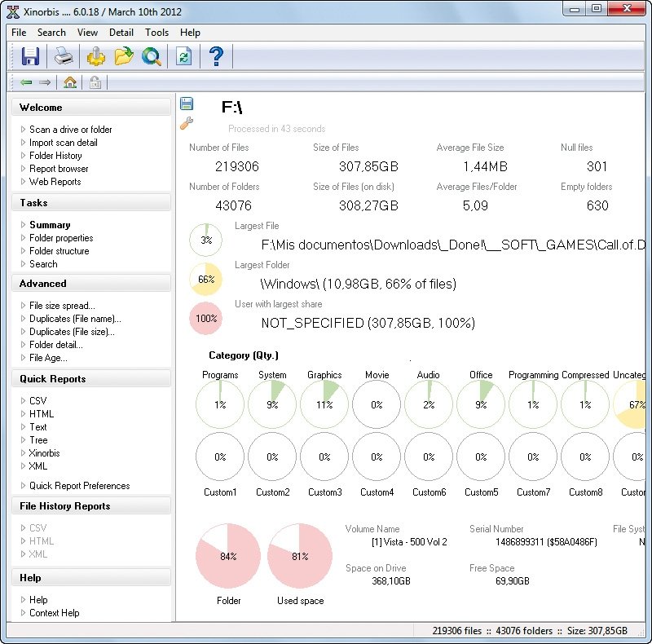Screen dimensions: 652x644
Task: Click Search under Tasks
Action: [x=43, y=264]
